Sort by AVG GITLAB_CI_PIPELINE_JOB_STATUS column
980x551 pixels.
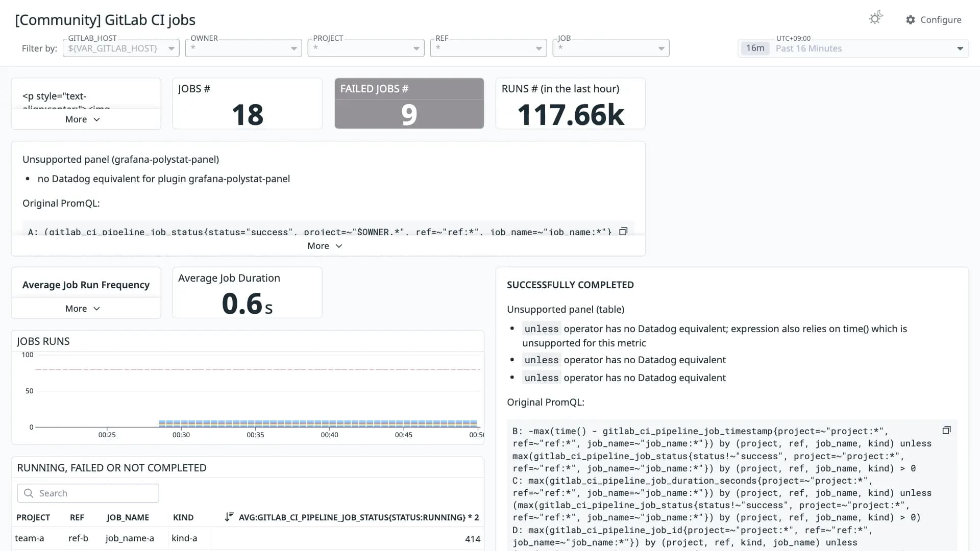359,517
